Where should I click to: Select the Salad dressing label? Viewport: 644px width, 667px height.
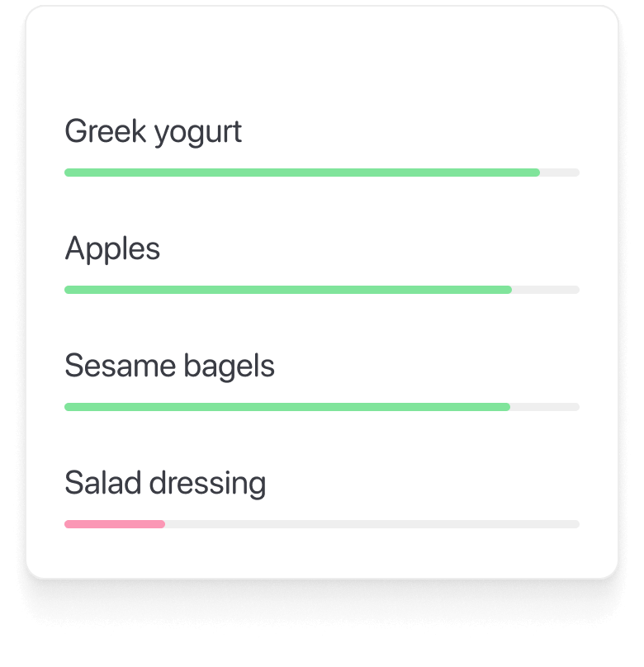point(165,483)
